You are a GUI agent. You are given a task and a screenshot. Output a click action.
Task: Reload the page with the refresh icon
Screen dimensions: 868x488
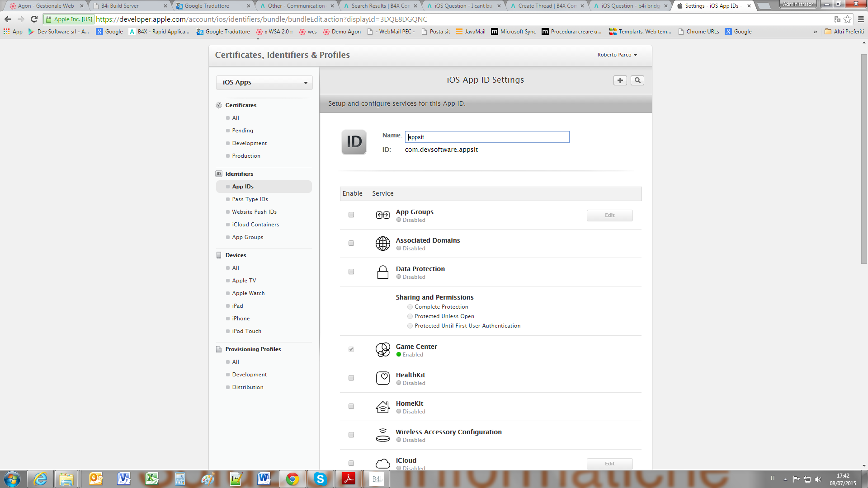pyautogui.click(x=34, y=19)
